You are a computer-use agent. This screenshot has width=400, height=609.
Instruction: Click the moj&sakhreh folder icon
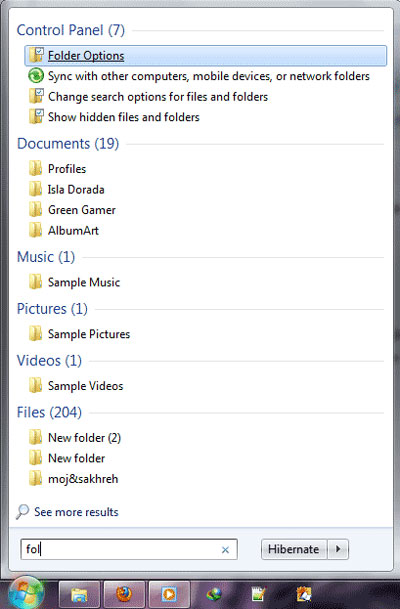coord(35,478)
